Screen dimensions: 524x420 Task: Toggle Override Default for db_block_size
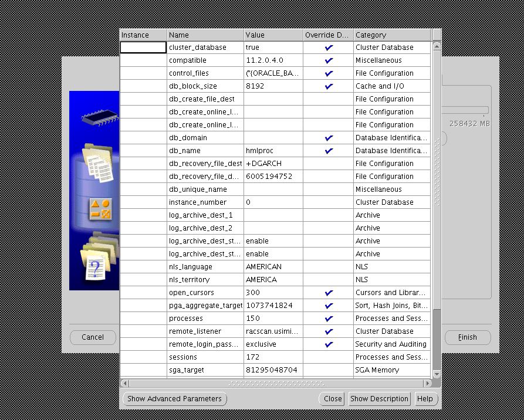click(328, 86)
